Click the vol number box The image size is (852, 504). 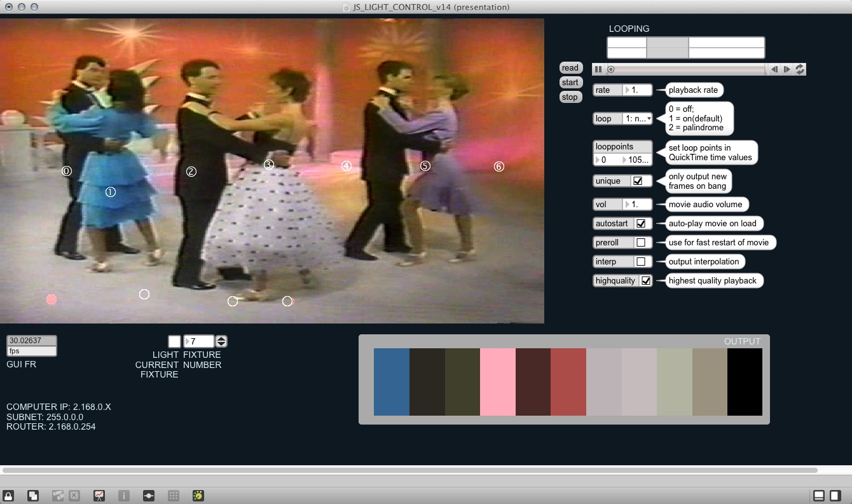point(638,205)
